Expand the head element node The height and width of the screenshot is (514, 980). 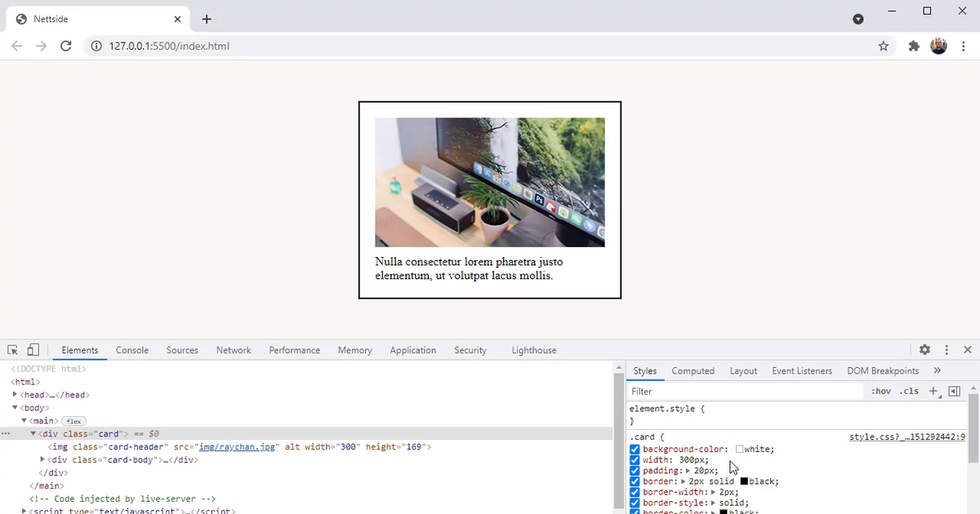15,395
